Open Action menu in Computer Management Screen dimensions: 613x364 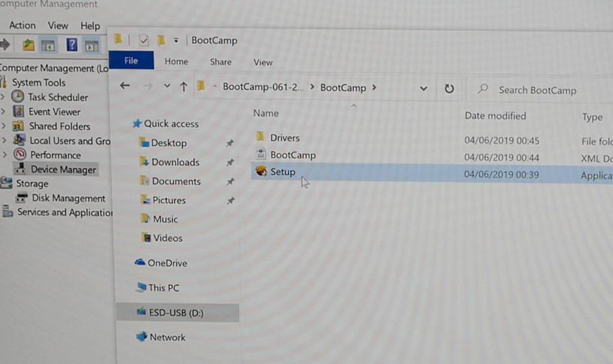22,25
